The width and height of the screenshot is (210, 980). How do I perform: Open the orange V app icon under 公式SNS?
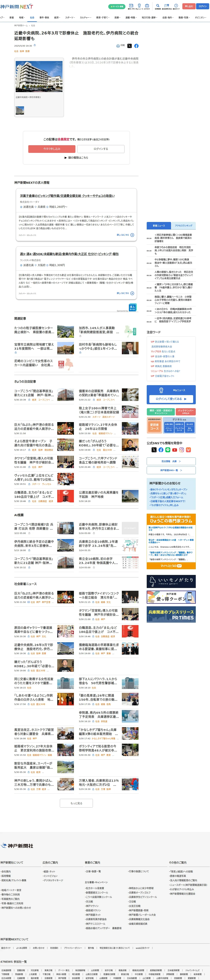point(188,450)
